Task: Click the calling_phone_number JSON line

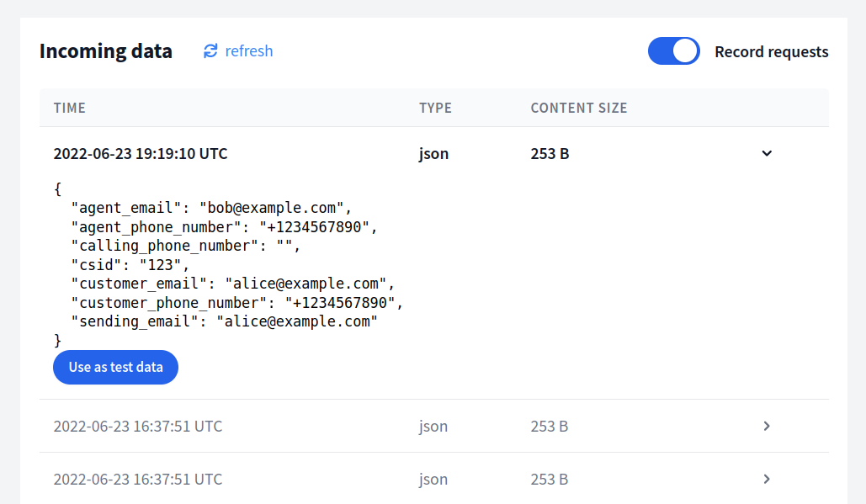Action: pos(186,246)
